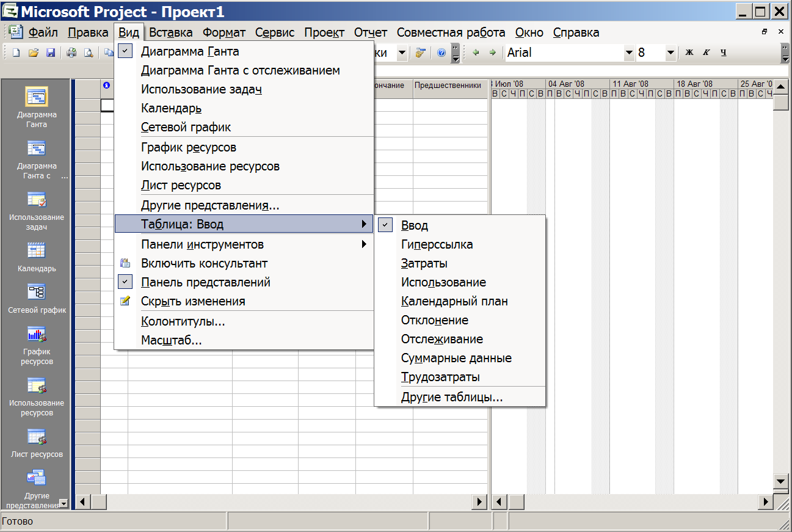Screen dimensions: 792x532
Task: Open the Отчет menu
Action: [371, 32]
